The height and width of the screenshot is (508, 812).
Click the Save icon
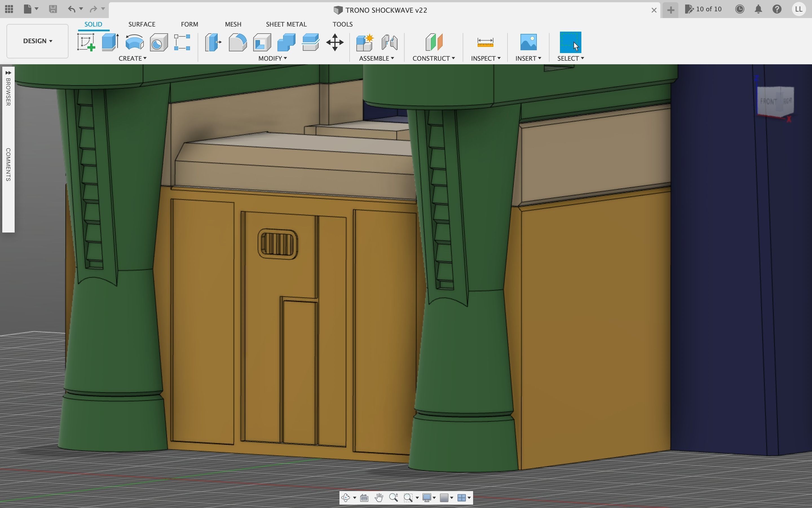click(x=53, y=9)
